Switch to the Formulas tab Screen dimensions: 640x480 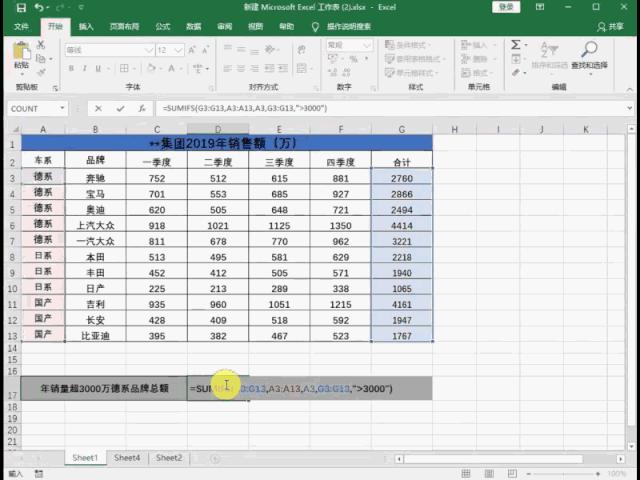click(162, 27)
